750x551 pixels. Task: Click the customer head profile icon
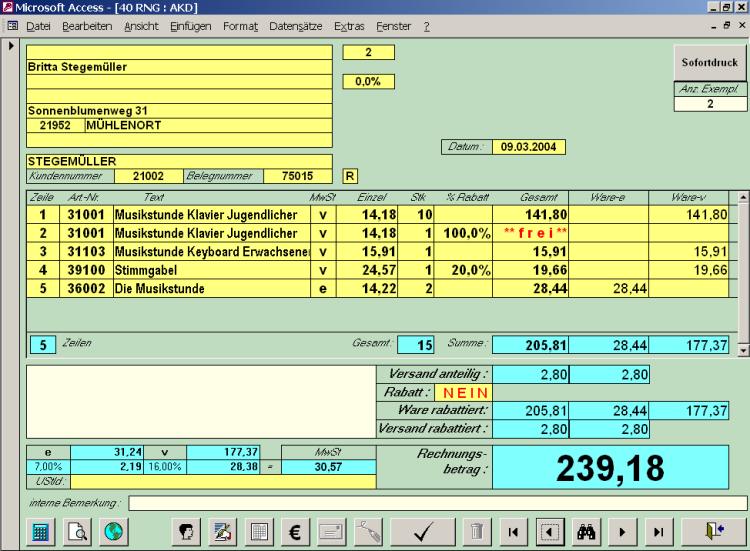click(184, 532)
